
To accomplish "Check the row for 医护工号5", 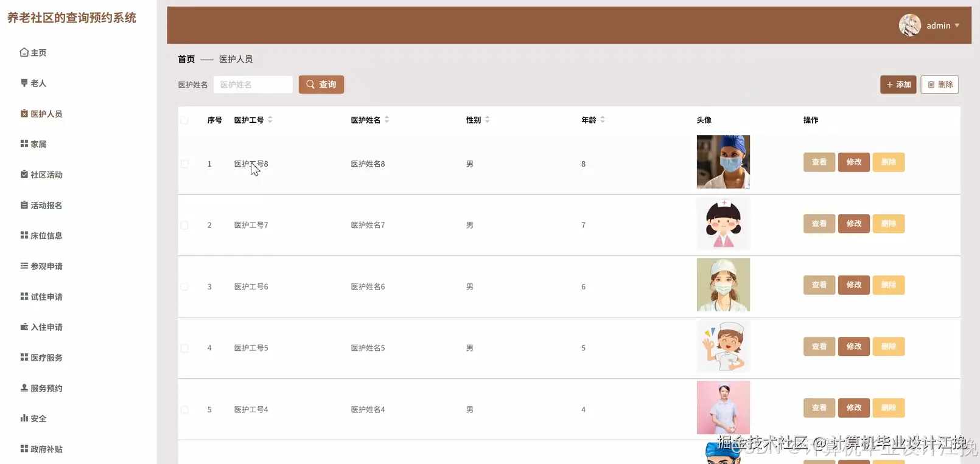I will pyautogui.click(x=184, y=348).
